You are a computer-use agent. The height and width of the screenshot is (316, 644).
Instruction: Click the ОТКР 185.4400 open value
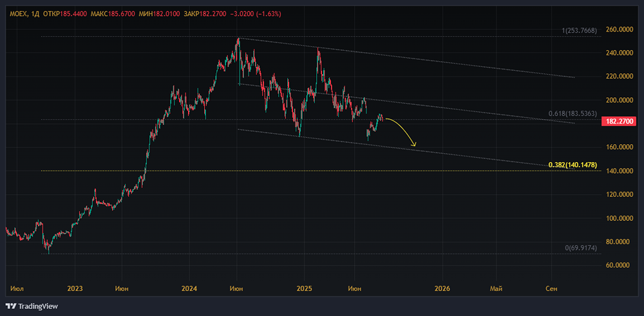click(x=60, y=14)
